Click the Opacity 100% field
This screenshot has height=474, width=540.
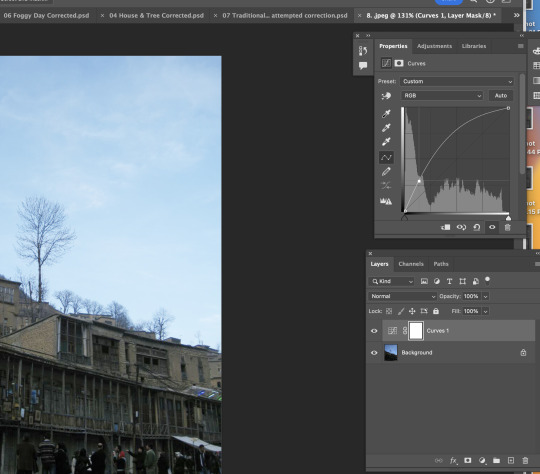(471, 296)
